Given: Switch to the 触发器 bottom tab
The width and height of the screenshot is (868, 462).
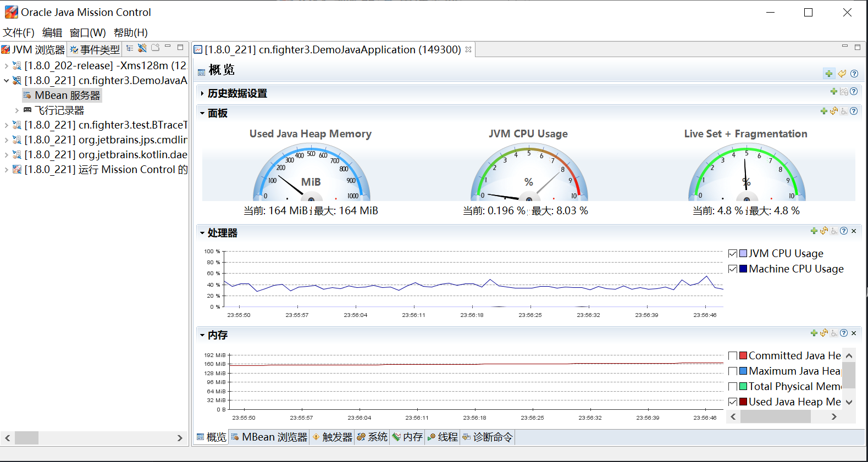Looking at the screenshot, I should click(332, 437).
